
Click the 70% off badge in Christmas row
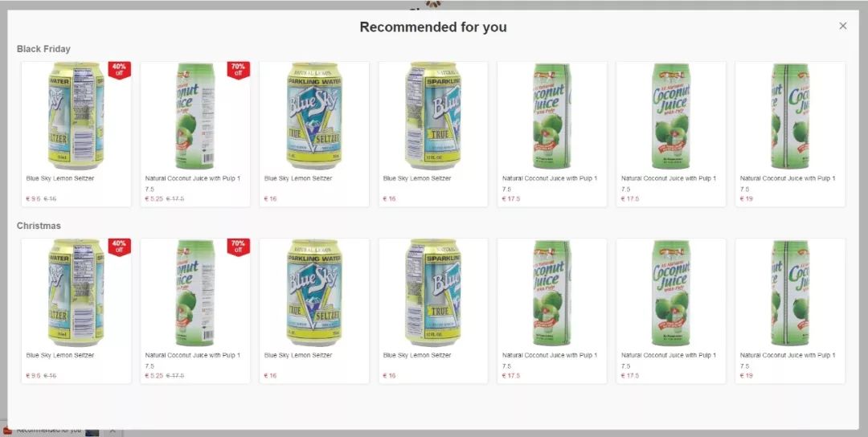click(x=238, y=247)
